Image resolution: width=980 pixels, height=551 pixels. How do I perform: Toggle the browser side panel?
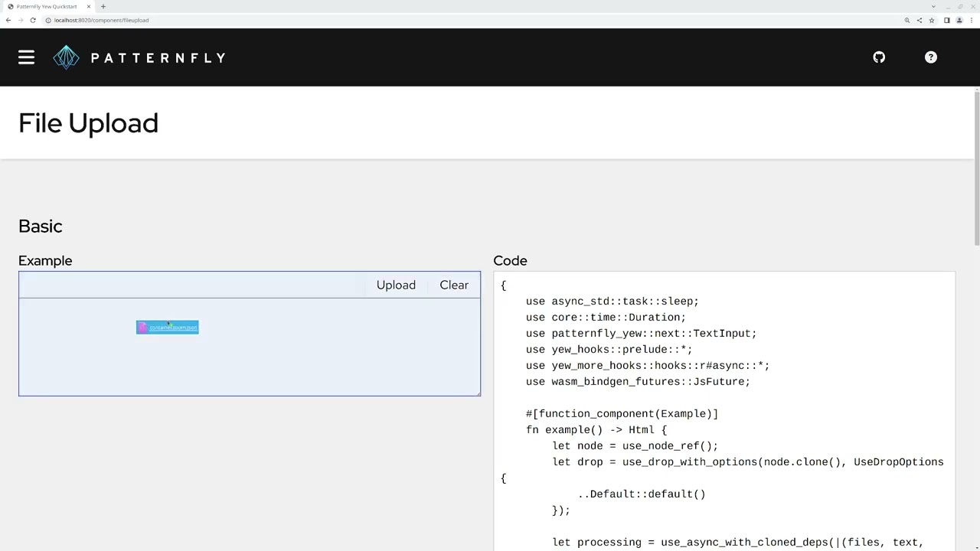(x=946, y=20)
